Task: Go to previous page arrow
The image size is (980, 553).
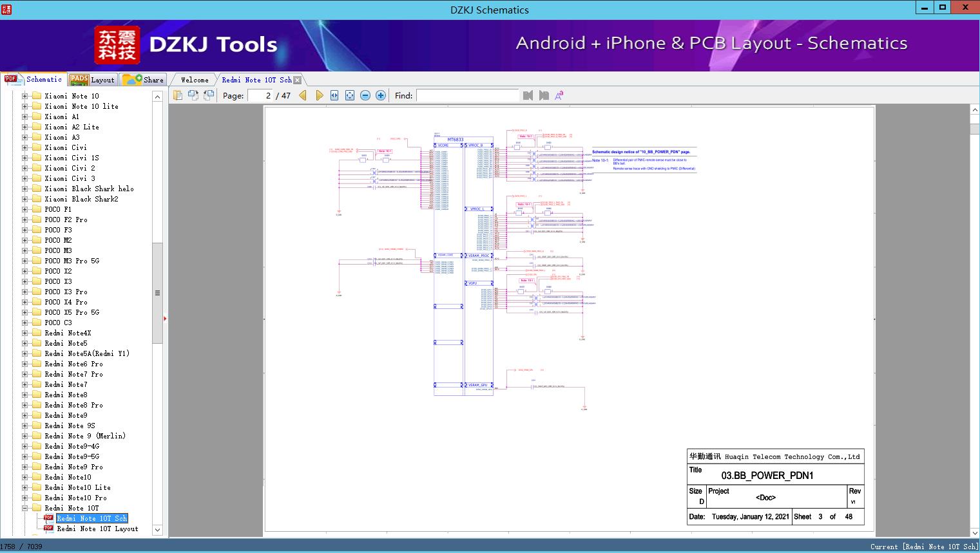Action: pyautogui.click(x=303, y=95)
